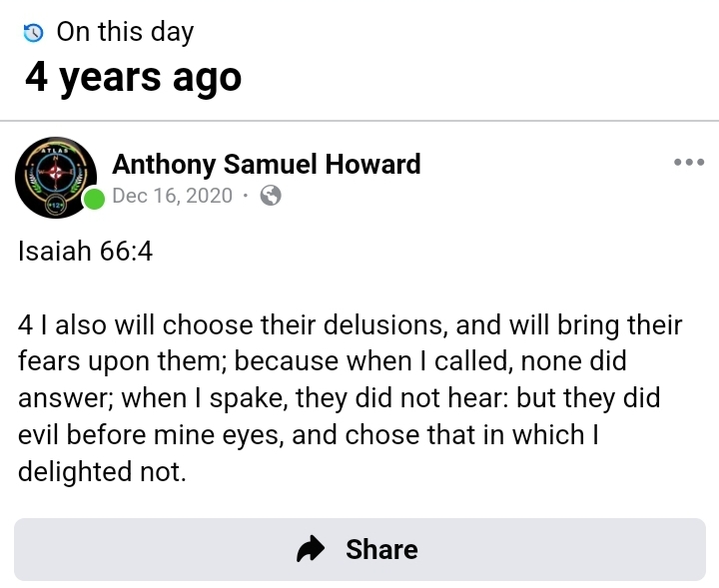Click the "Isaiah 66:4" reference line
Screen dimensions: 719x588
click(85, 252)
